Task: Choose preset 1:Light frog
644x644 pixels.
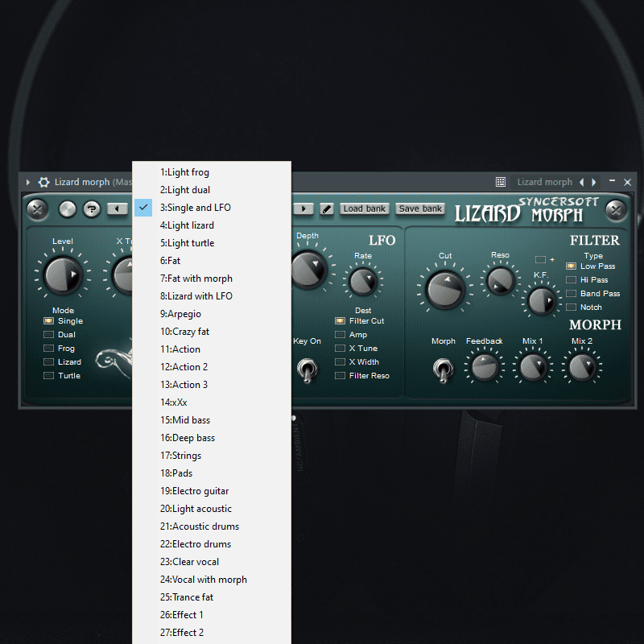Action: 212,172
